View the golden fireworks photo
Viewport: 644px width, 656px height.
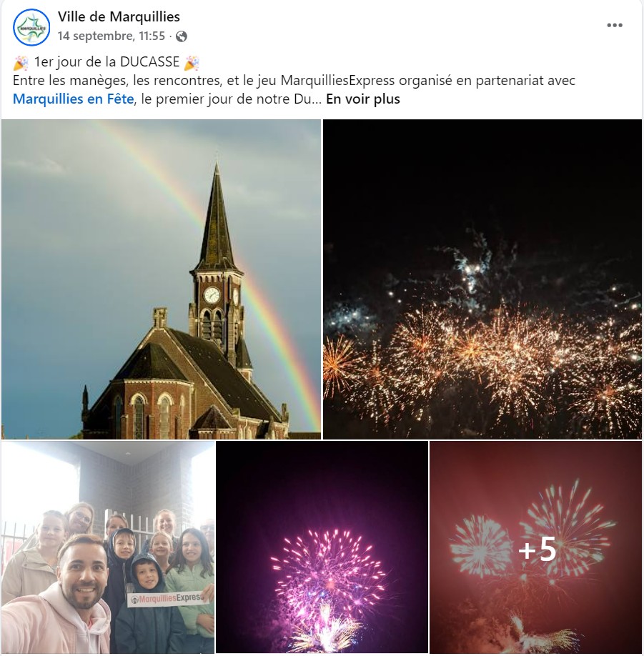[482, 279]
